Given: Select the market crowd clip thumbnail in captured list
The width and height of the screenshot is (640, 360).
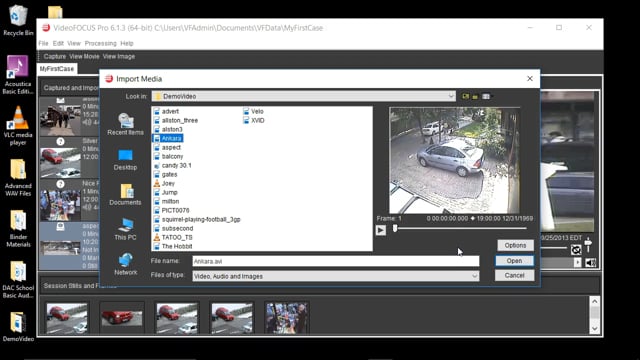Looking at the screenshot, I should (x=60, y=205).
